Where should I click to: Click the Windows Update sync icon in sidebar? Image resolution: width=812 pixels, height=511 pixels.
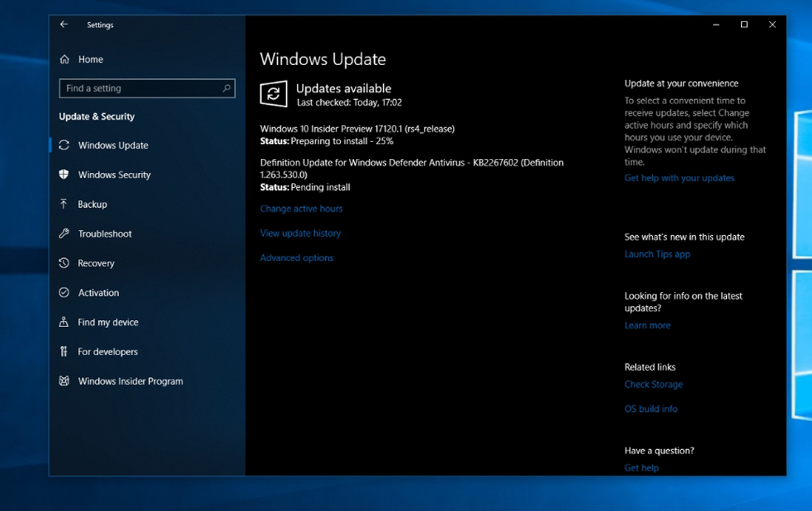point(64,145)
